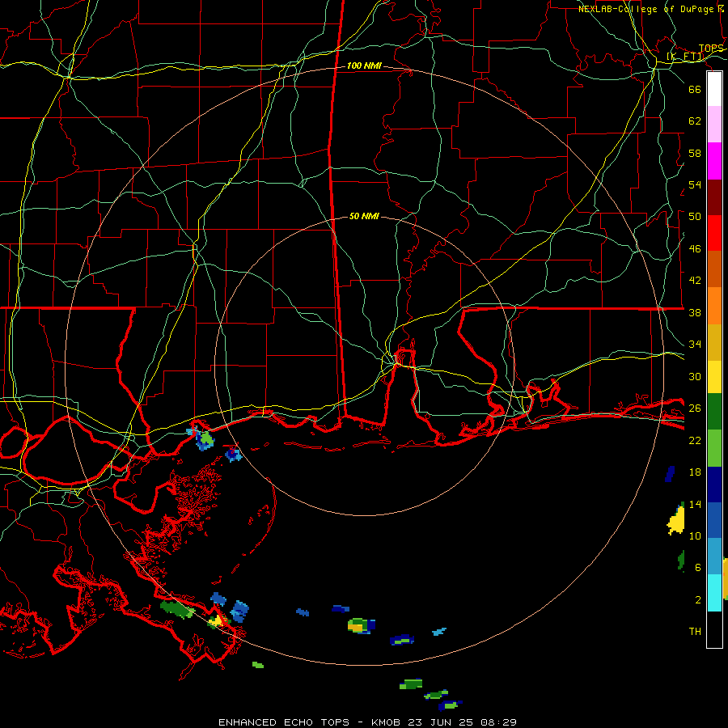
Task: Click the magenta legend swatch beside 58
Action: [714, 161]
